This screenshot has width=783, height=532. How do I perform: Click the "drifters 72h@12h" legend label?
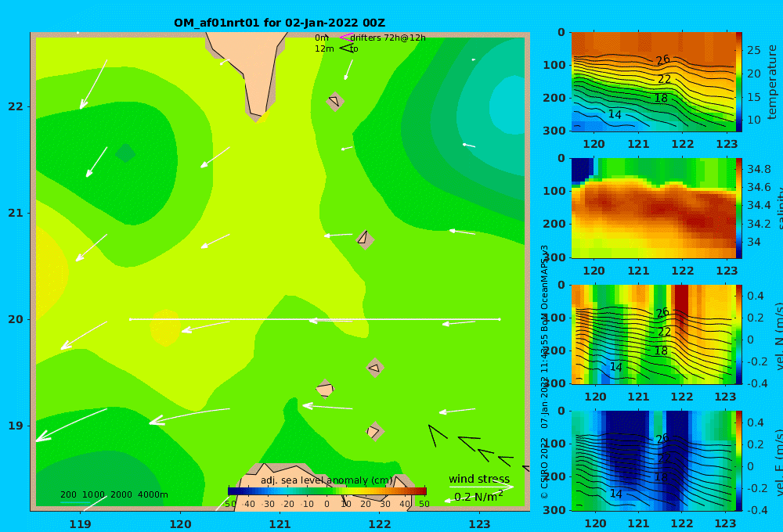(388, 38)
